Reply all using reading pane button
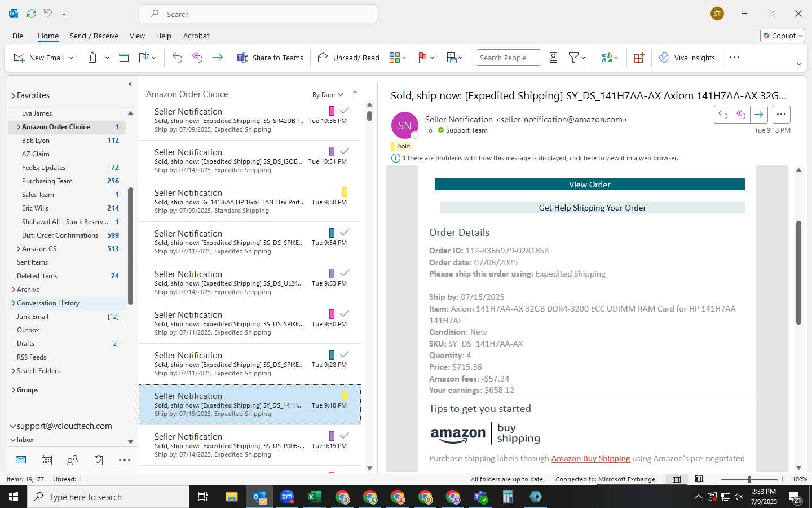Screen dimensions: 812x508 [741, 115]
